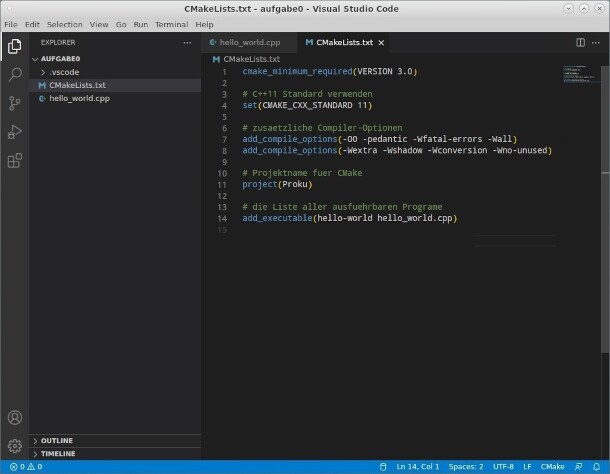This screenshot has height=474, width=610.
Task: Open the Extensions view icon
Action: tap(14, 160)
